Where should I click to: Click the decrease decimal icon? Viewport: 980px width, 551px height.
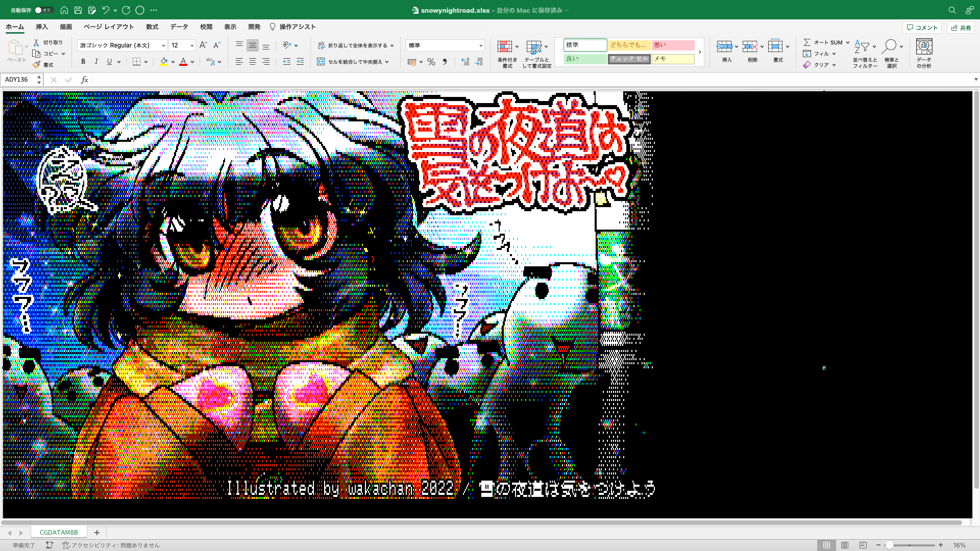pos(479,62)
